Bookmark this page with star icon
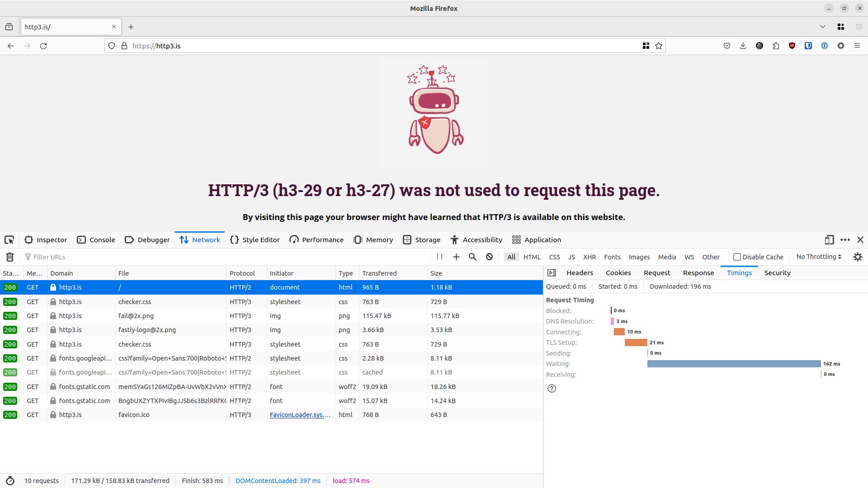The width and height of the screenshot is (868, 488). [659, 46]
